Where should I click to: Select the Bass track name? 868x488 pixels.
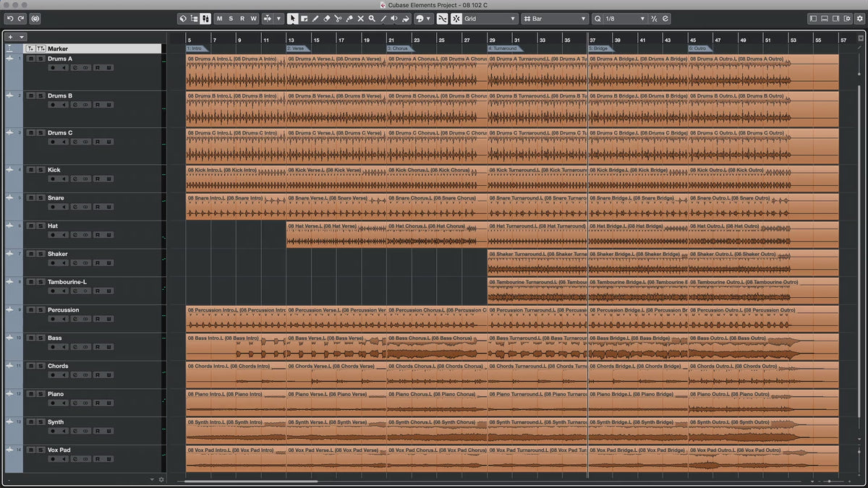56,338
